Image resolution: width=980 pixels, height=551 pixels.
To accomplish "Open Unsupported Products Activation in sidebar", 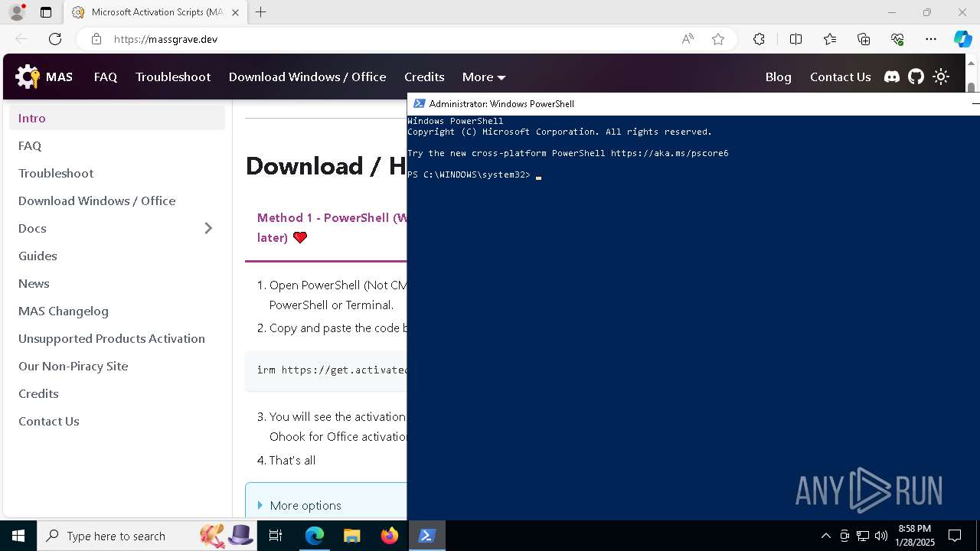I will click(117, 338).
